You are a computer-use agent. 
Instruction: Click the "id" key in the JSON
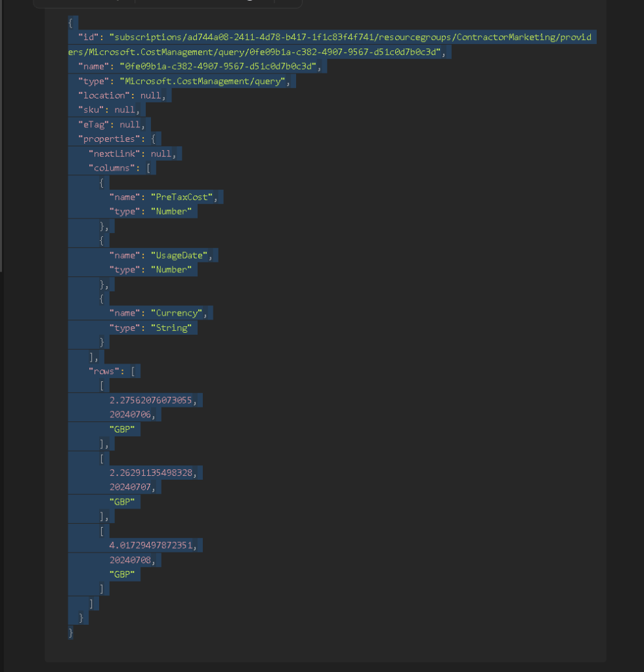coord(89,37)
